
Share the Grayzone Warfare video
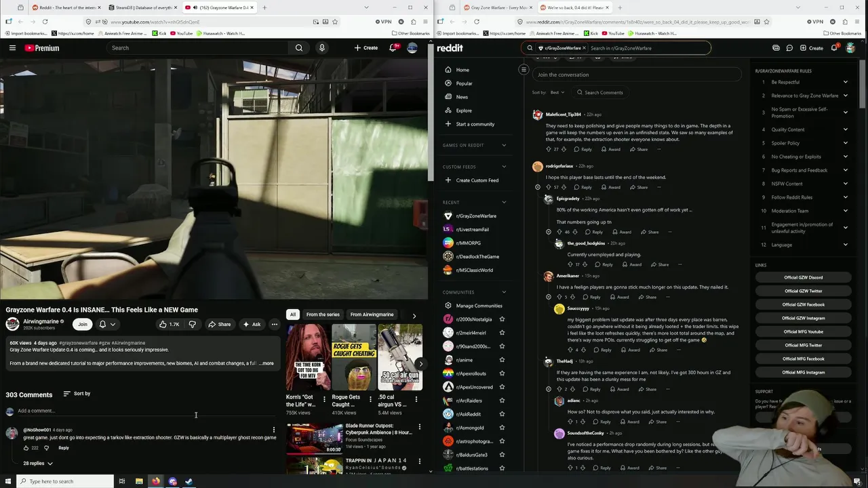point(219,324)
